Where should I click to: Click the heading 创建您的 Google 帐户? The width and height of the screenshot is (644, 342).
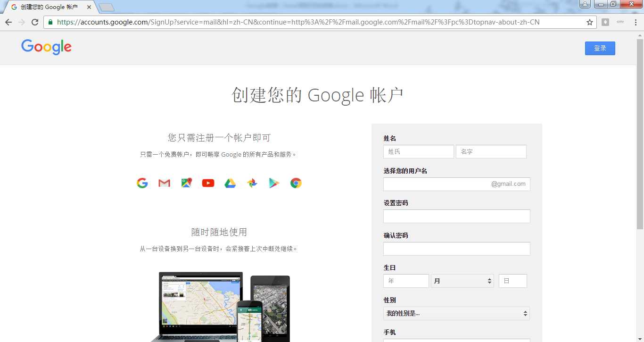[318, 95]
